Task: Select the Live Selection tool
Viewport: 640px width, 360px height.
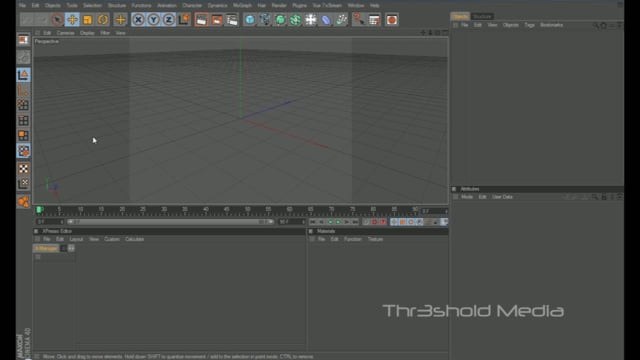Action: (57, 20)
